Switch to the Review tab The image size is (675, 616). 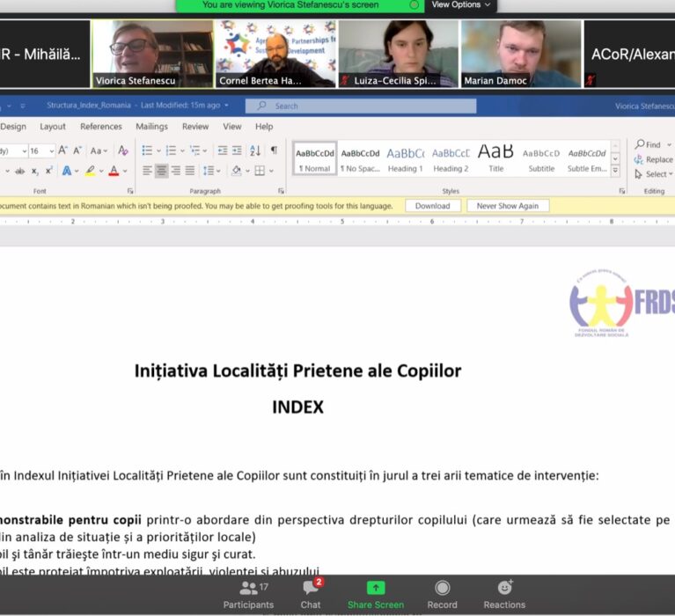(x=195, y=126)
